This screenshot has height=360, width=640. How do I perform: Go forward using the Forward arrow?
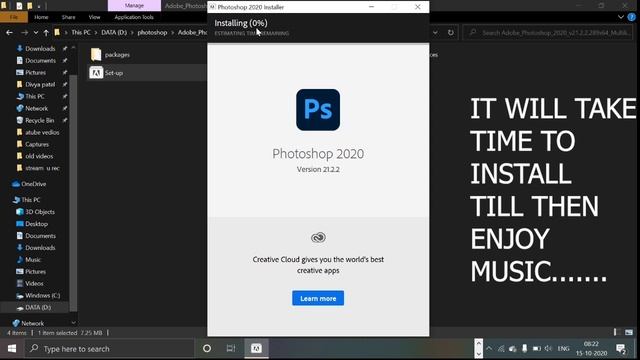24,32
